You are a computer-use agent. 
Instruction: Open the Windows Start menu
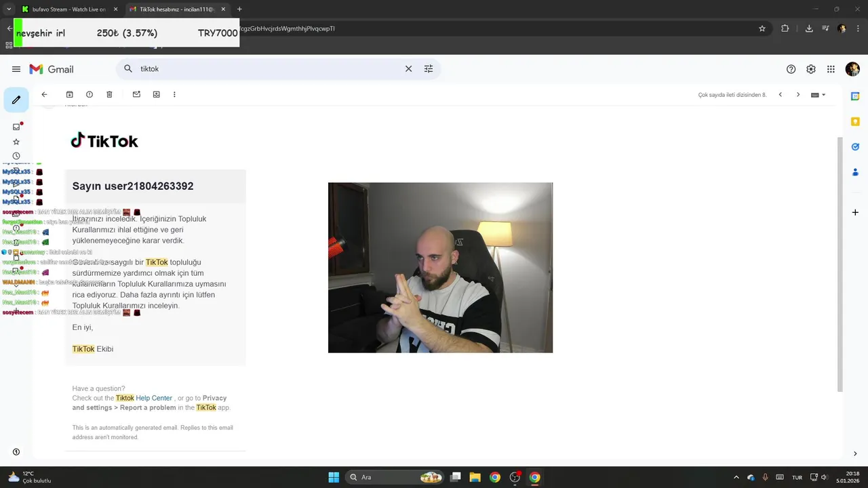[x=334, y=477]
